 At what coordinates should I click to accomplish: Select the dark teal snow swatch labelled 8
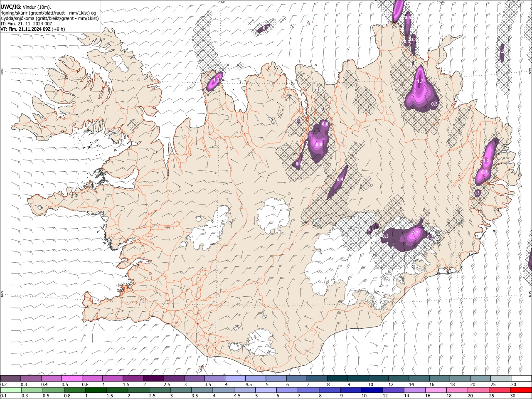(x=337, y=378)
